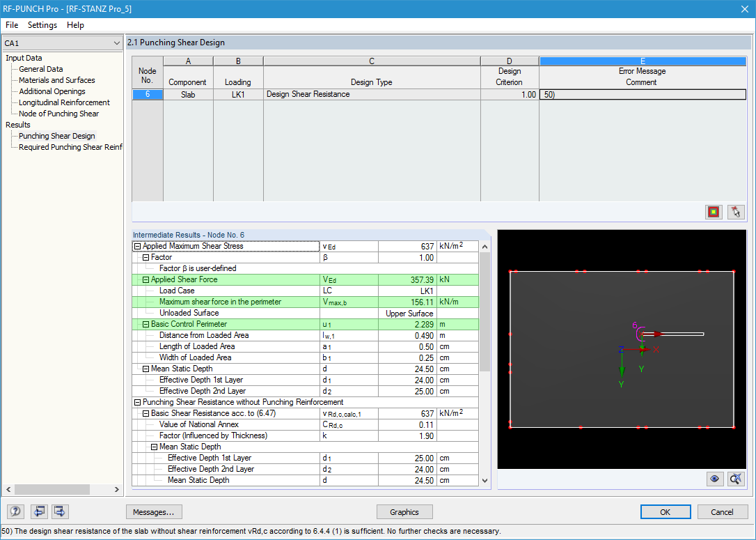Click the Slab component cell
The width and height of the screenshot is (756, 540).
point(188,95)
